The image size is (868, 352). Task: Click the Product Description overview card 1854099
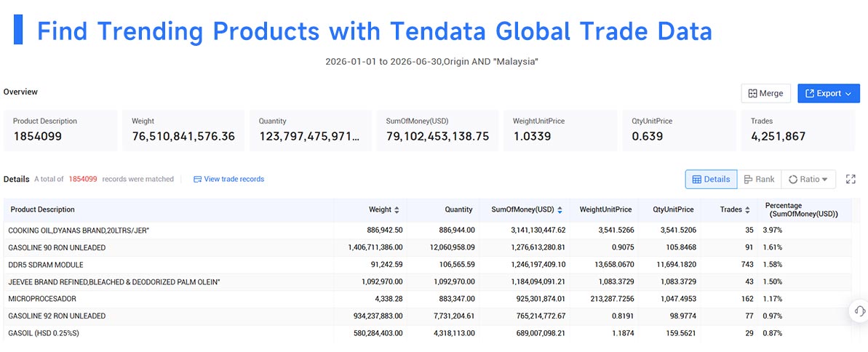tap(60, 131)
